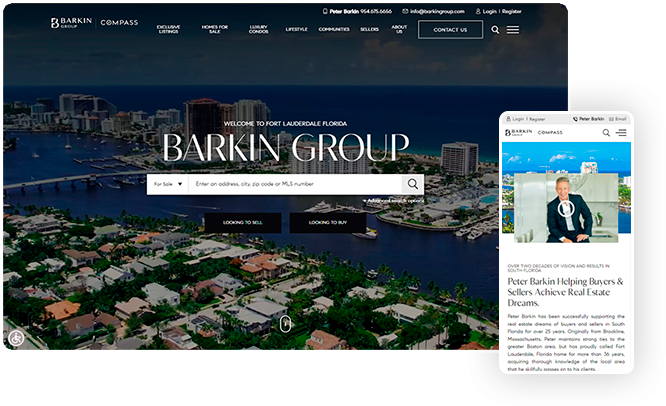This screenshot has width=666, height=406.
Task: Open Homes For Sale menu
Action: pos(214,29)
